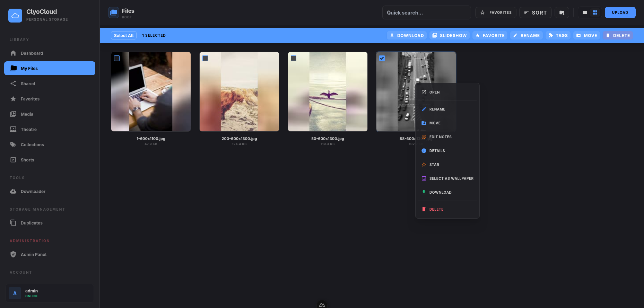Screen dimensions: 644x308
Task: Click the 1-600x1100.jpg file name
Action: pyautogui.click(x=151, y=139)
